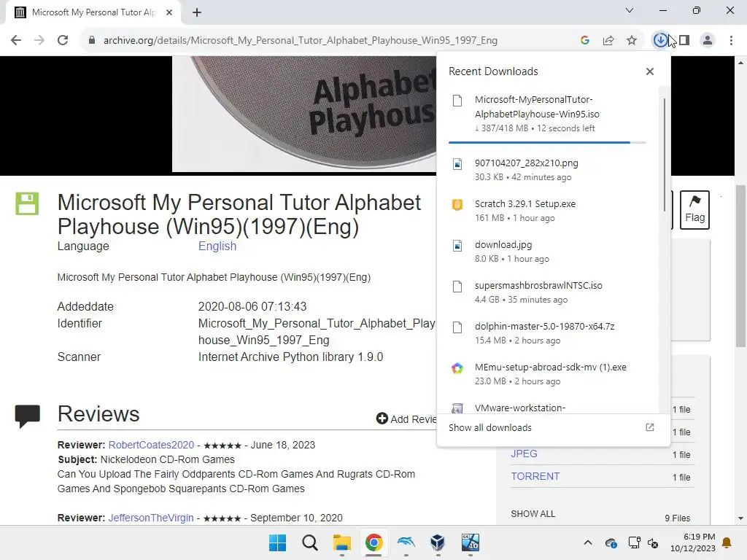Viewport: 747px width, 560px height.
Task: Show hidden system tray icons
Action: 588,542
